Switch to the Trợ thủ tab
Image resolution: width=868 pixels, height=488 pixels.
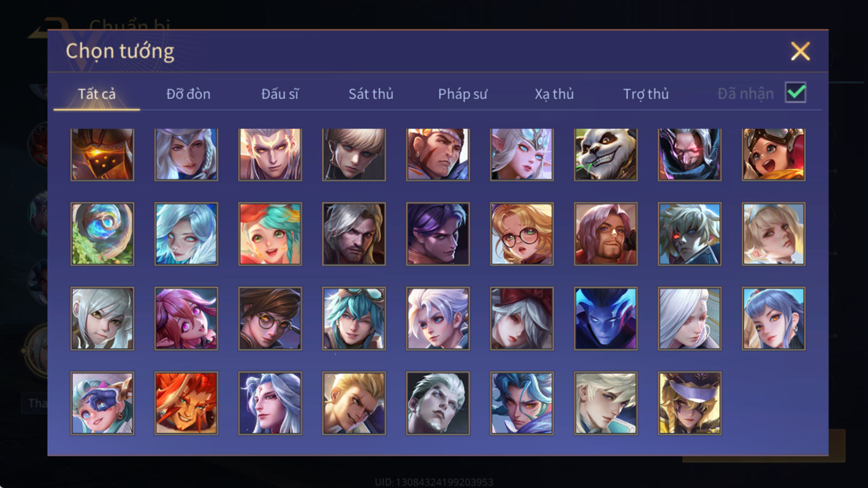[x=646, y=94]
